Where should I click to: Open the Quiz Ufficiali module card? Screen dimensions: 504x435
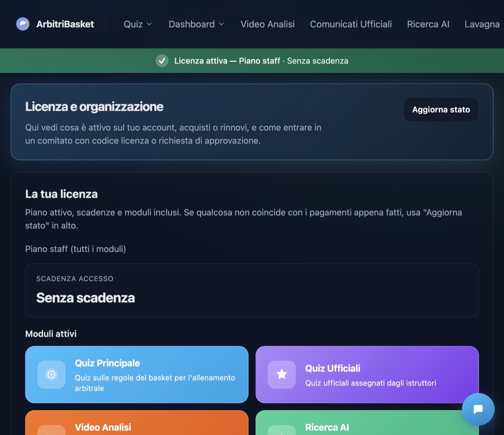pos(367,375)
